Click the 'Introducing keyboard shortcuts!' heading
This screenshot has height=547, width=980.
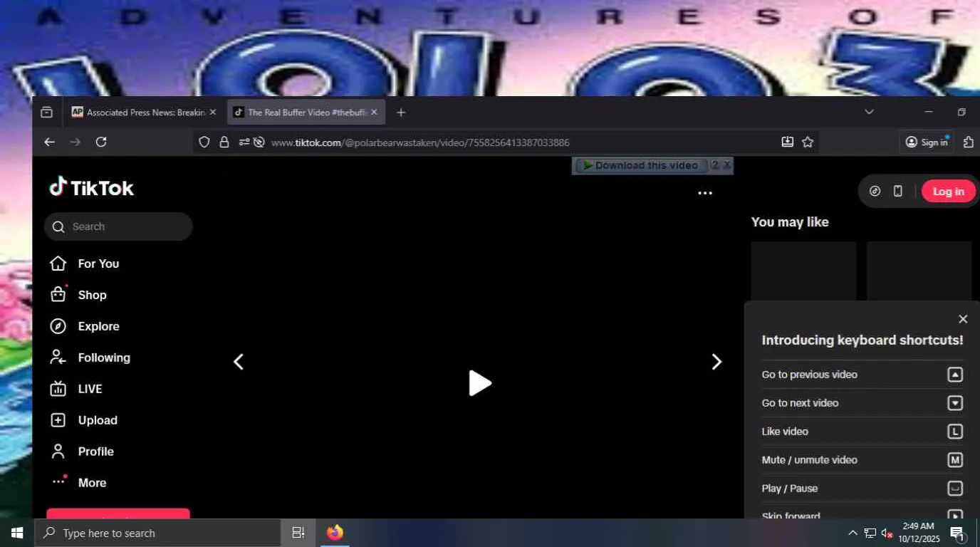862,340
